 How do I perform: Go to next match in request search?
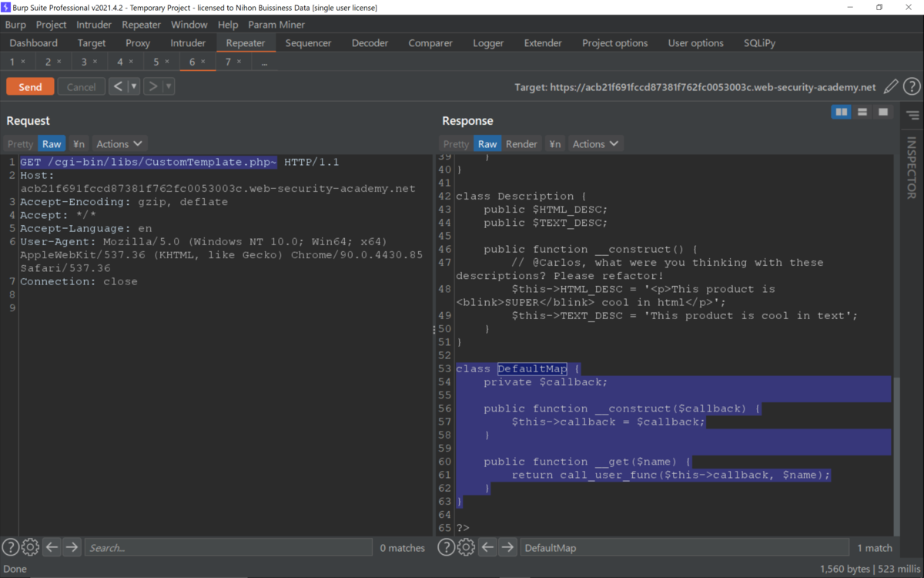72,547
